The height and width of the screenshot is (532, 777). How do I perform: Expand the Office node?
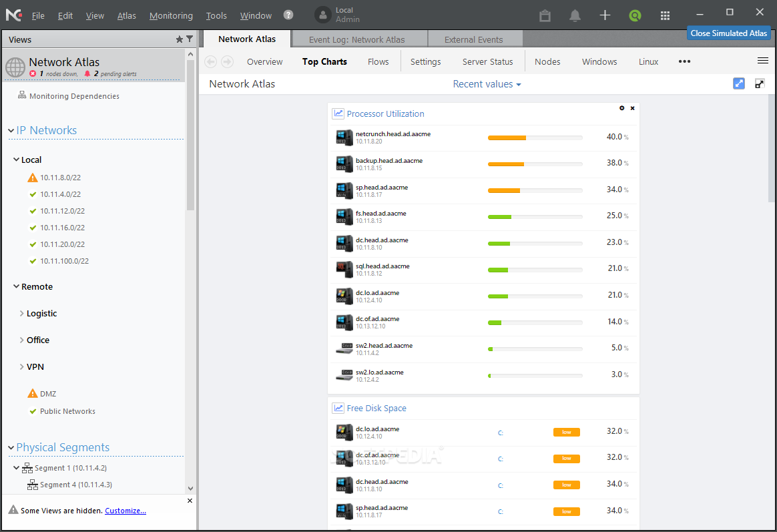click(x=22, y=340)
